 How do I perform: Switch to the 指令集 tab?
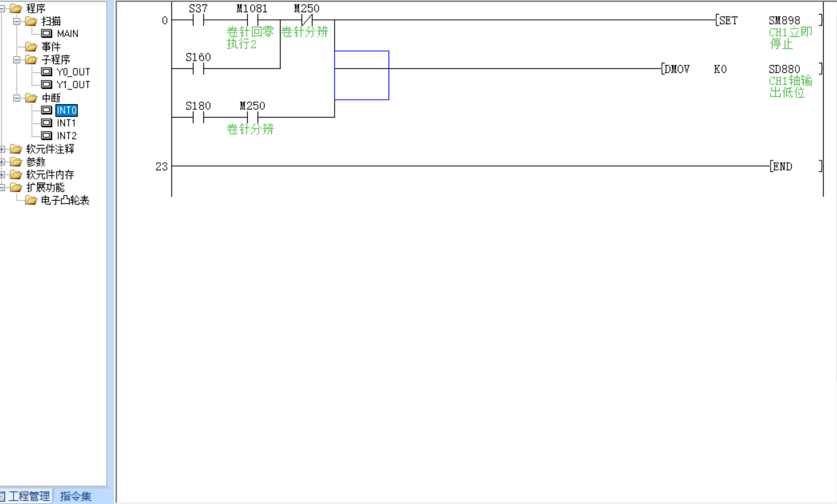pos(75,496)
